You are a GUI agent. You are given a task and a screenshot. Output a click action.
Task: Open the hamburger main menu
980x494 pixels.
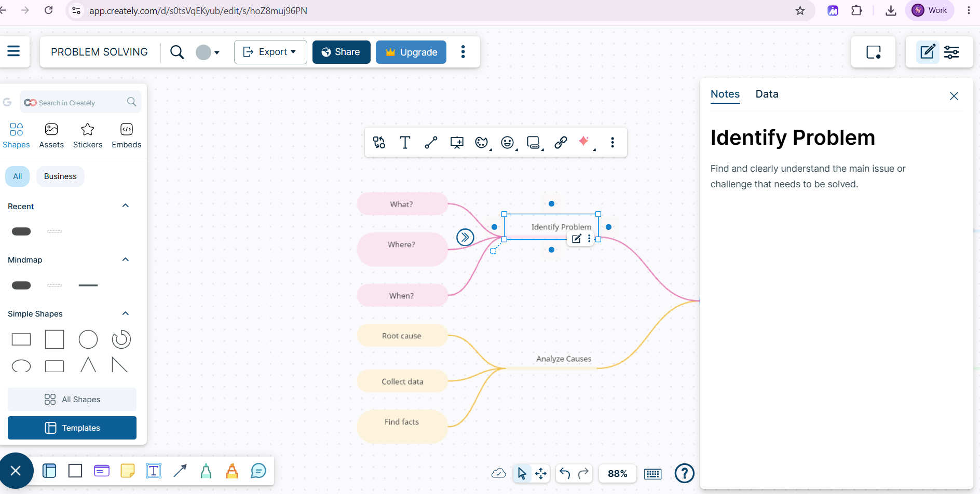13,51
